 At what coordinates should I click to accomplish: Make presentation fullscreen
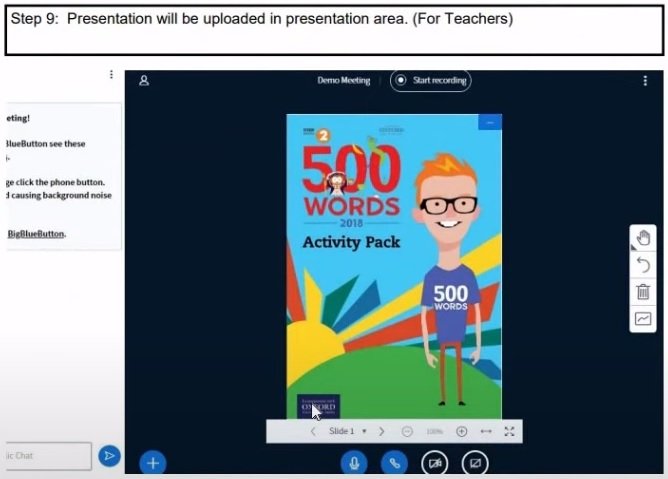pos(510,431)
